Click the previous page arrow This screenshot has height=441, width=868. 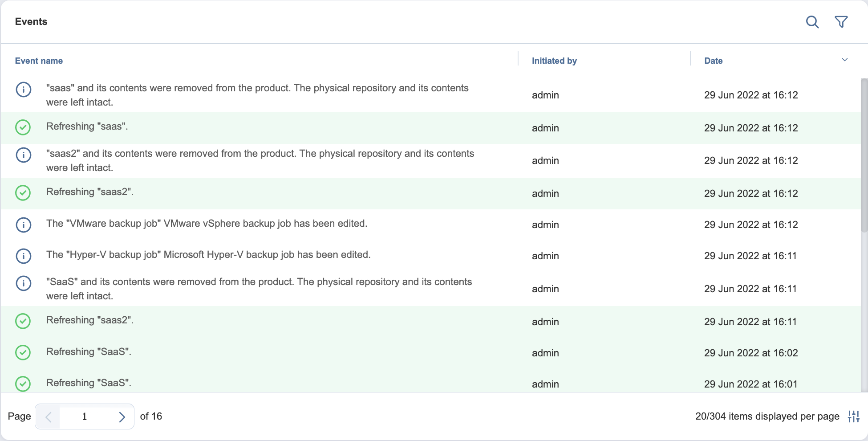(49, 416)
